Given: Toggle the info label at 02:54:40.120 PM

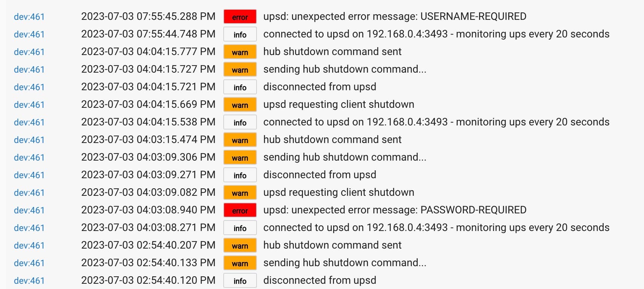Looking at the screenshot, I should [x=239, y=280].
